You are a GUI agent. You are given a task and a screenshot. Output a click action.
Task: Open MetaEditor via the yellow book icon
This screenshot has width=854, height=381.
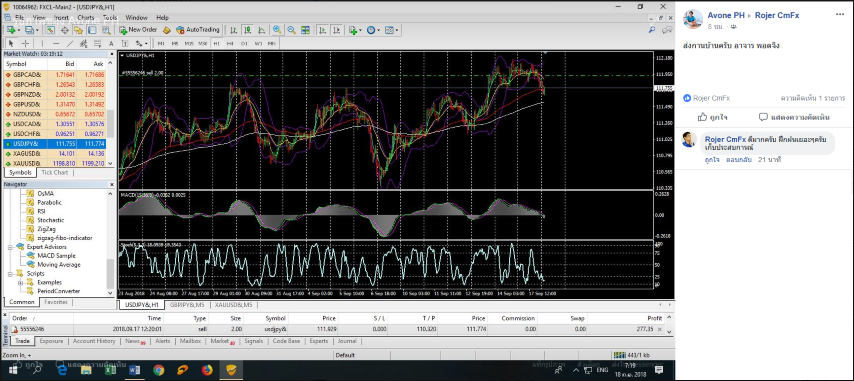(x=166, y=30)
